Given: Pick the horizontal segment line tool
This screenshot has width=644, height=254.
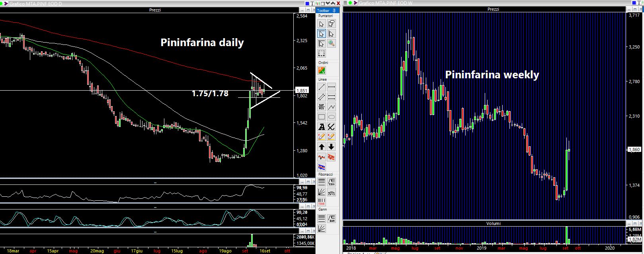Looking at the screenshot, I should click(x=331, y=87).
